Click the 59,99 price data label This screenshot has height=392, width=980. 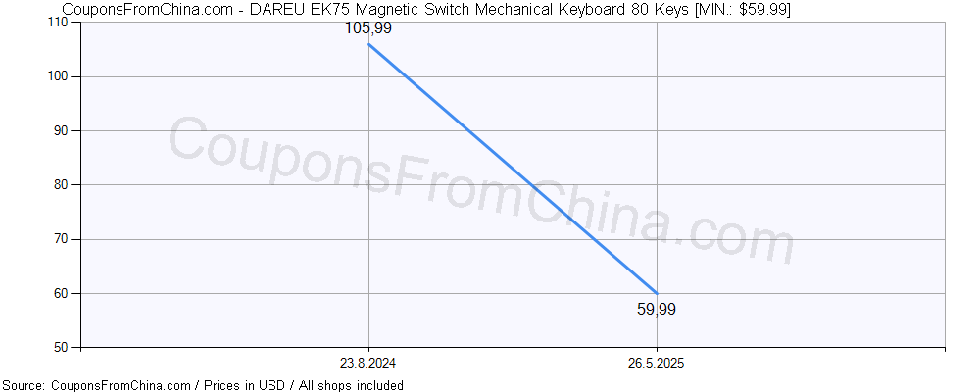coord(657,309)
